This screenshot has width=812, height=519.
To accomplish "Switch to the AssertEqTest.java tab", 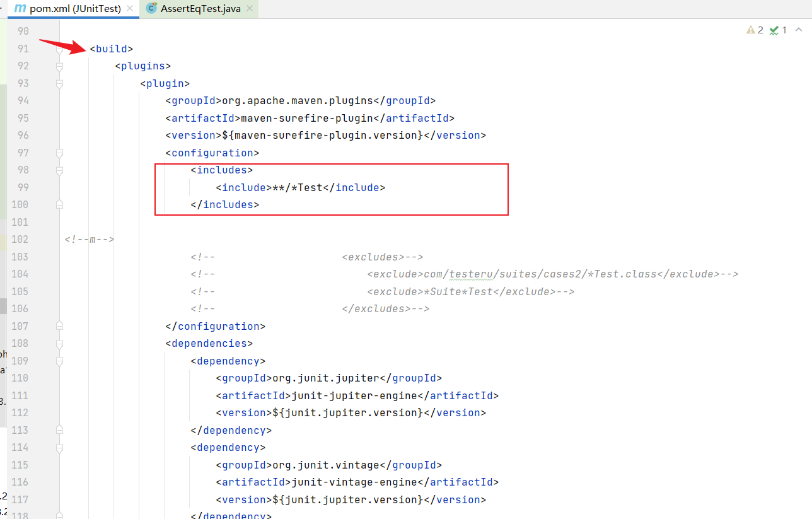I will (x=200, y=9).
